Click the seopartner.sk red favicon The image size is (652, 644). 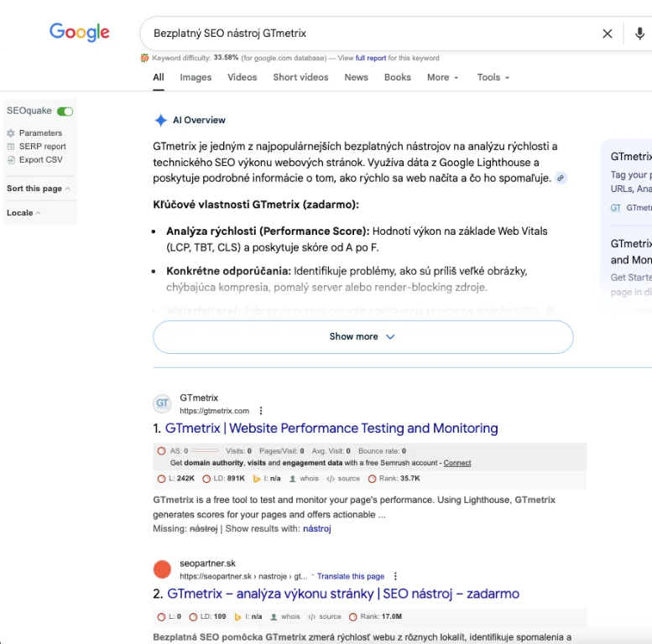(x=162, y=569)
